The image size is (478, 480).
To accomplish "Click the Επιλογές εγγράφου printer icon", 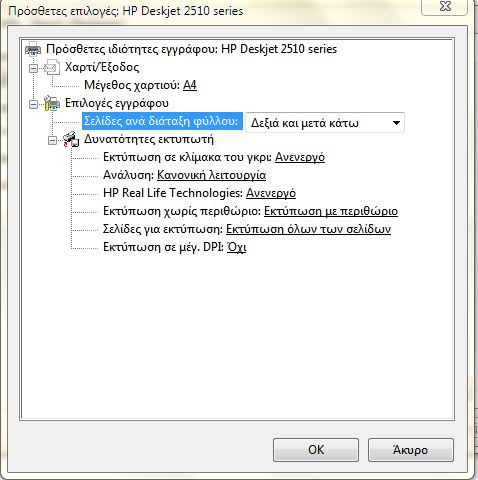I will coord(52,103).
